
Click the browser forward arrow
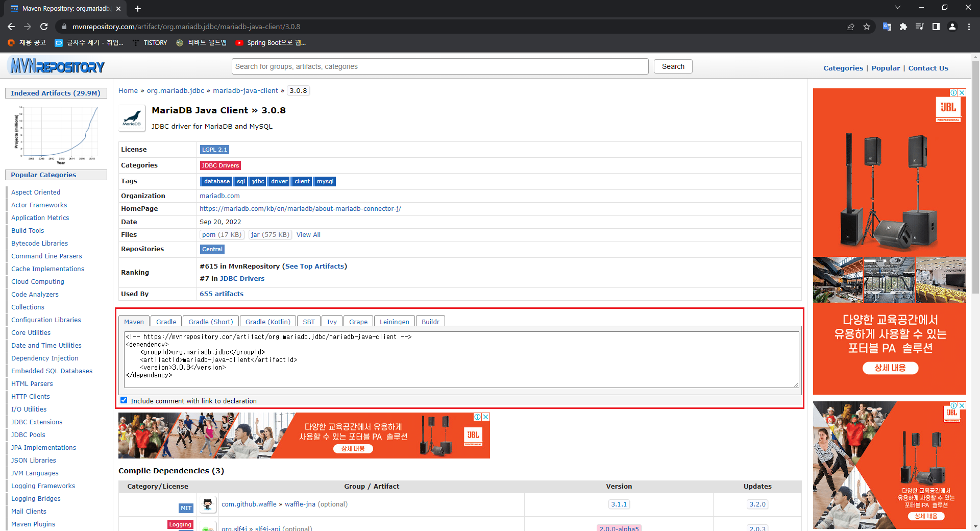(x=28, y=27)
